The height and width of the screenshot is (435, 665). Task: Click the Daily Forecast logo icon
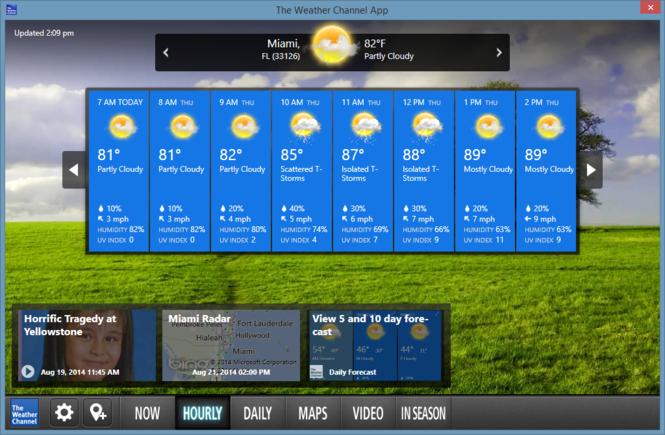[x=316, y=372]
